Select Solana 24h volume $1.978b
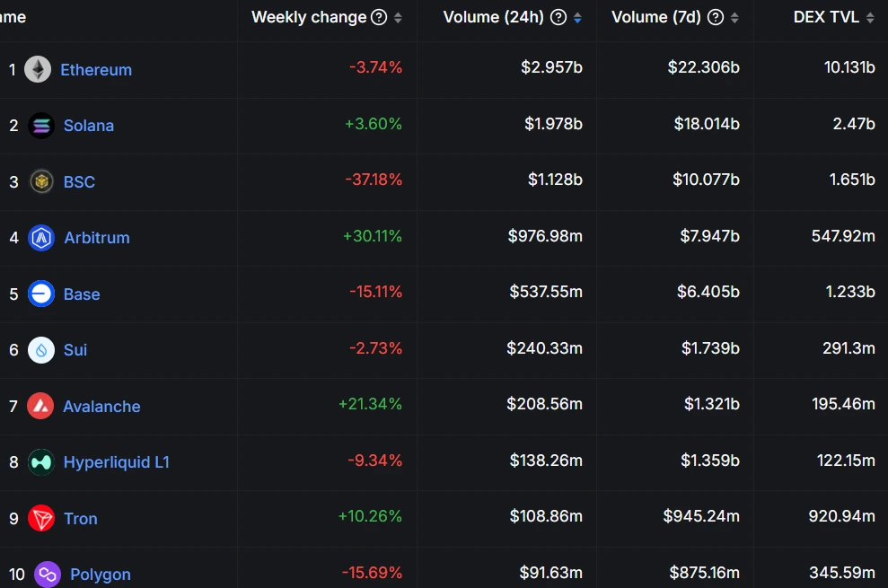 pyautogui.click(x=553, y=124)
